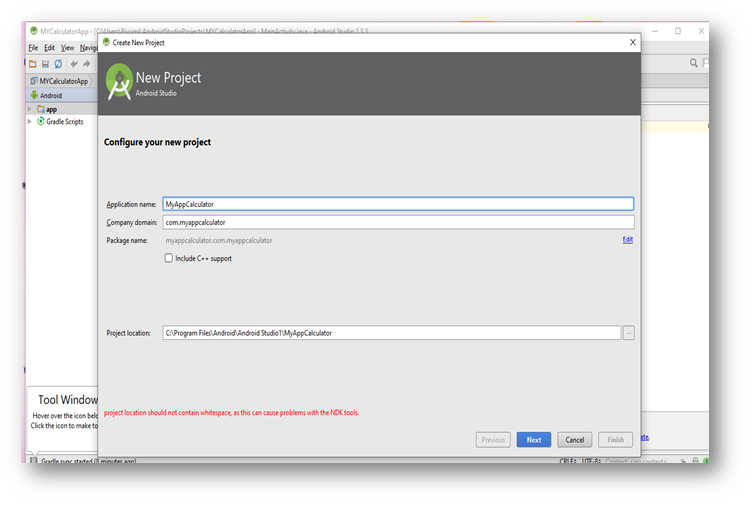Click the Finish button

click(x=615, y=440)
